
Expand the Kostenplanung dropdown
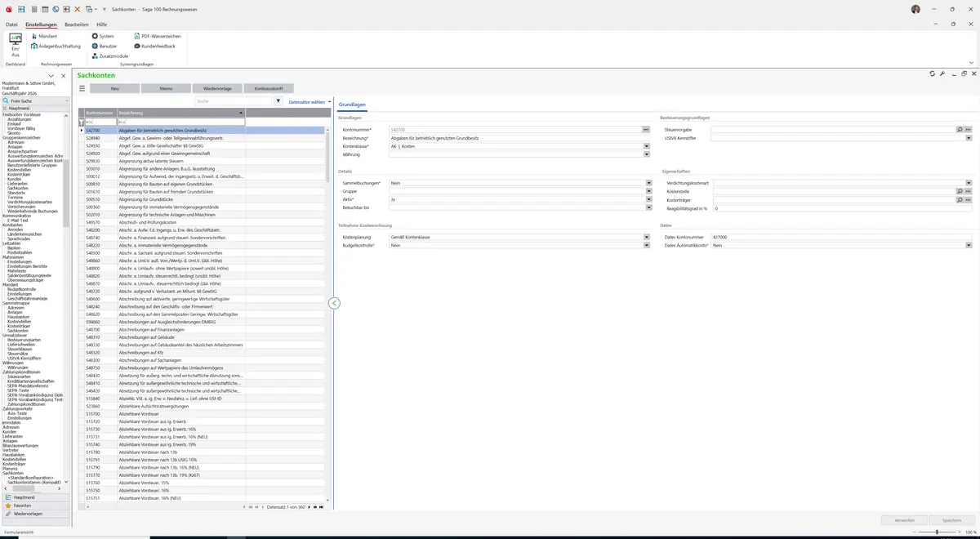click(648, 237)
